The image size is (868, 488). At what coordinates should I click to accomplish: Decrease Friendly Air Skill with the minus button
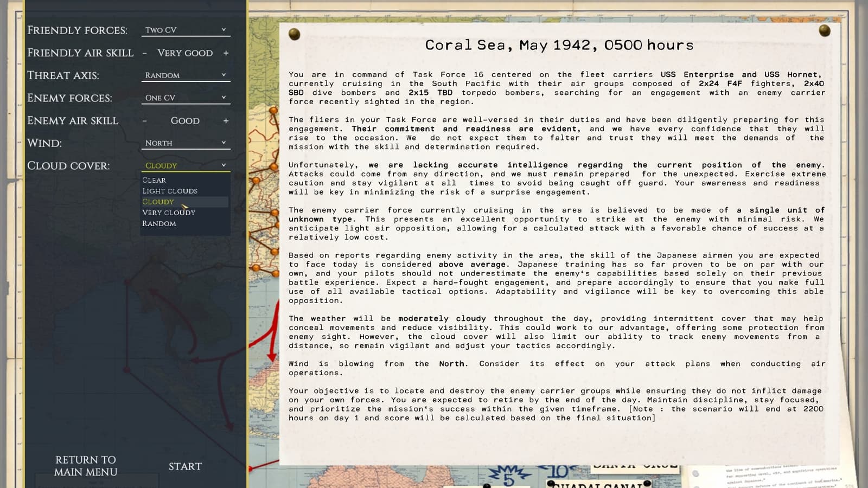(145, 53)
